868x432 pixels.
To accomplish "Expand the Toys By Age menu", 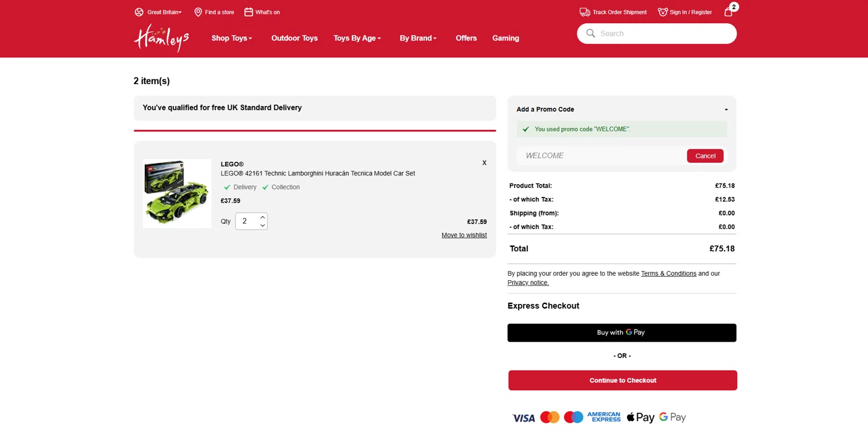I will click(x=357, y=38).
